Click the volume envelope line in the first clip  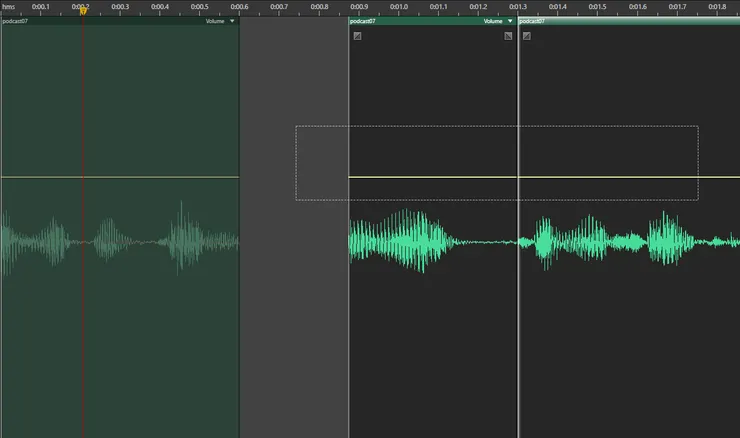tap(150, 177)
